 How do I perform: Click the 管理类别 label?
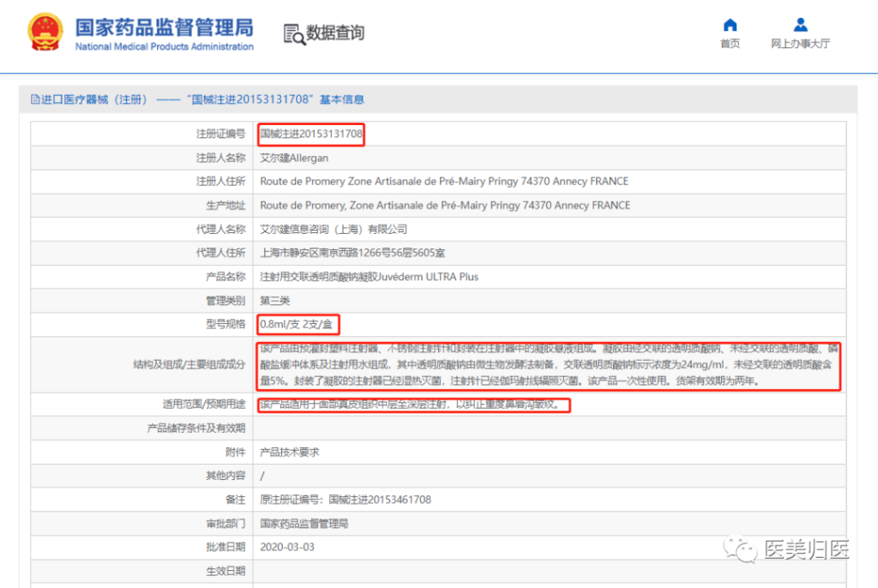pos(226,301)
